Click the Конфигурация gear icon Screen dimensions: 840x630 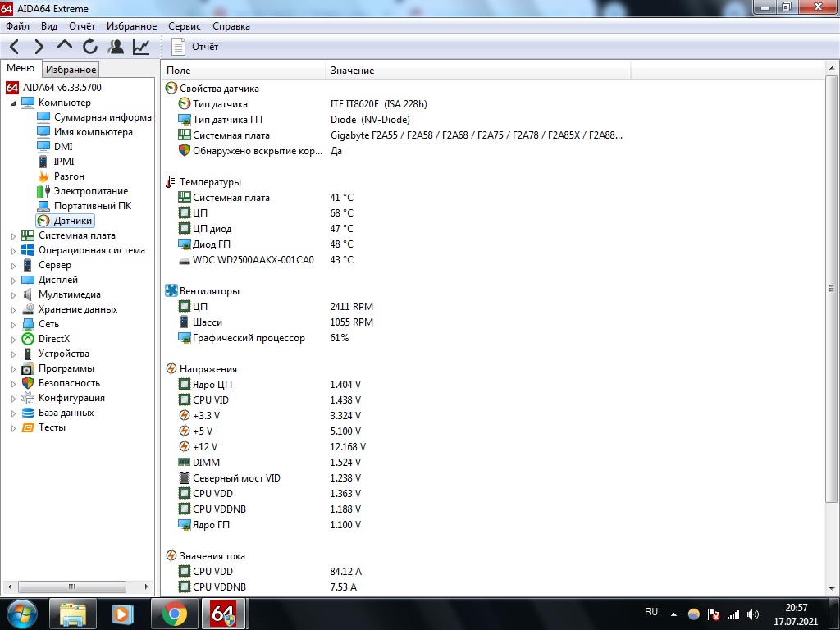coord(28,398)
